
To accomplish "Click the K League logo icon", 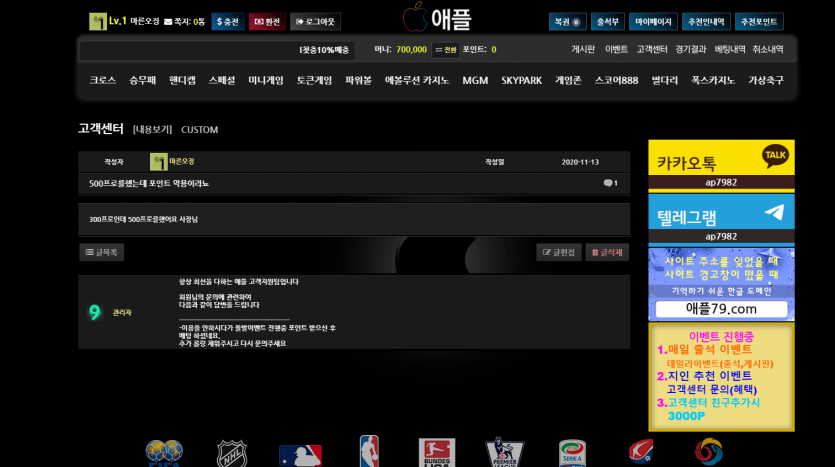I will (641, 452).
